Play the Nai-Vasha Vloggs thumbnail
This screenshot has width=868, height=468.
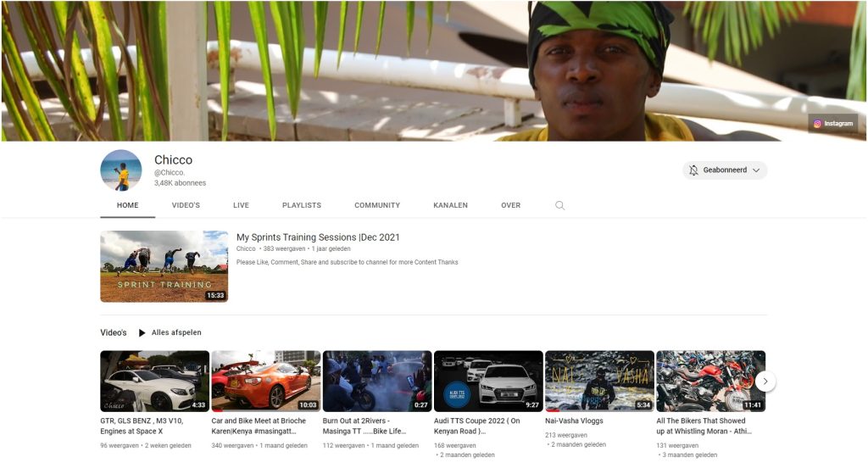click(x=599, y=381)
